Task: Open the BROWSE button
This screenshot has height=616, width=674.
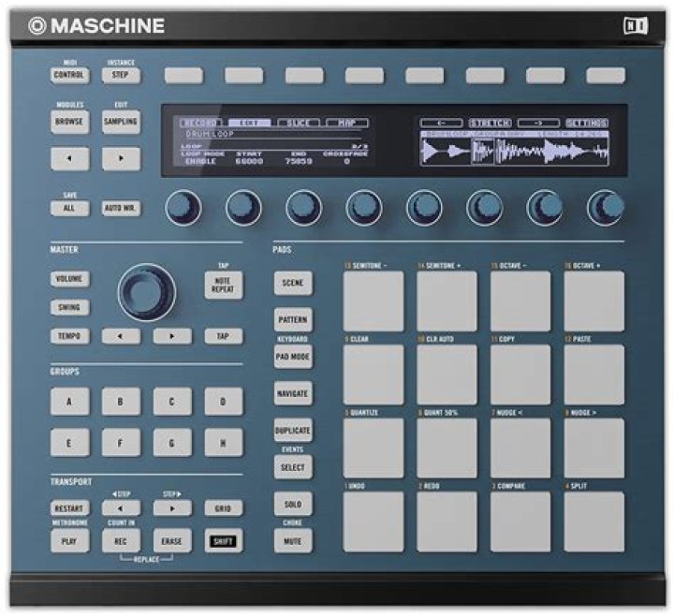Action: pos(69,122)
